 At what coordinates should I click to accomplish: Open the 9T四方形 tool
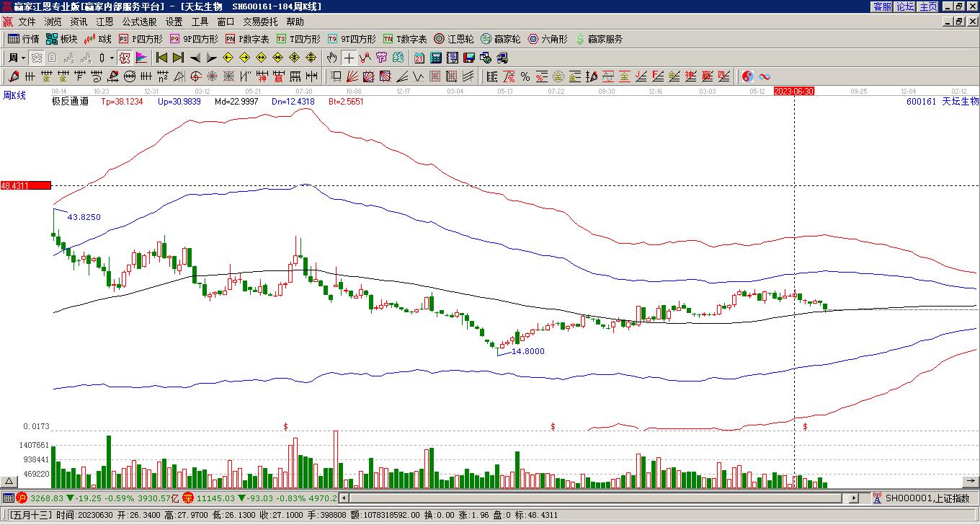tap(351, 39)
